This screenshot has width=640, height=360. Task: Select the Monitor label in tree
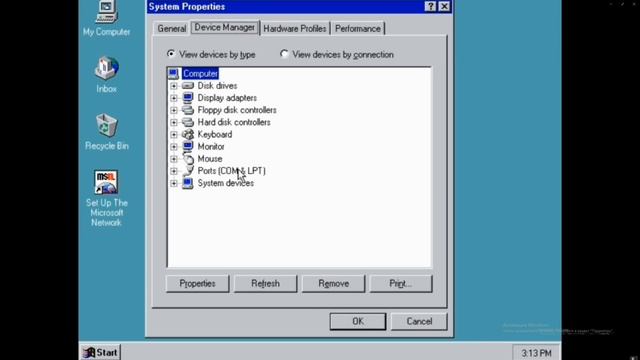click(211, 147)
